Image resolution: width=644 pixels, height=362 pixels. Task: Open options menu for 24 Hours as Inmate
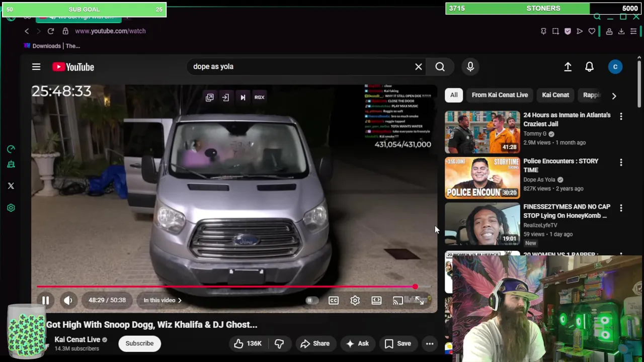(621, 117)
